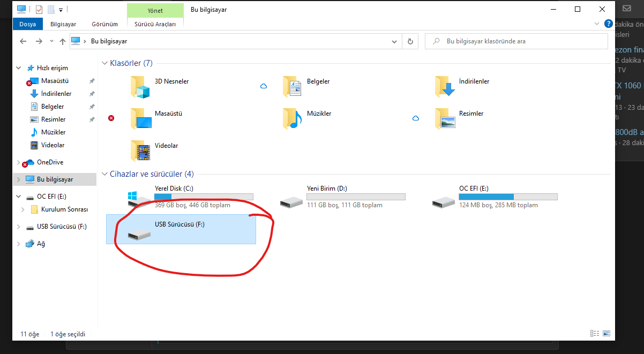Open Customize Quick Access Toolbar dropdown
The height and width of the screenshot is (354, 644).
coord(61,10)
